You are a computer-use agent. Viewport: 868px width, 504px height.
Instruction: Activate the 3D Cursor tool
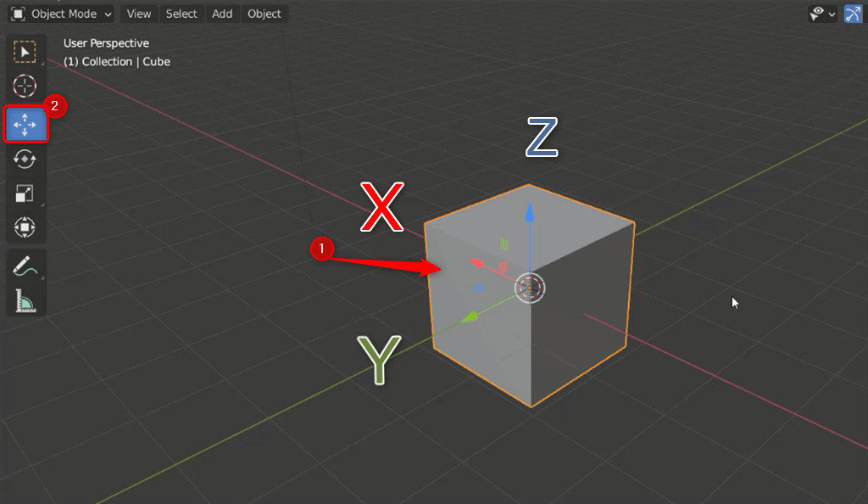pos(25,86)
